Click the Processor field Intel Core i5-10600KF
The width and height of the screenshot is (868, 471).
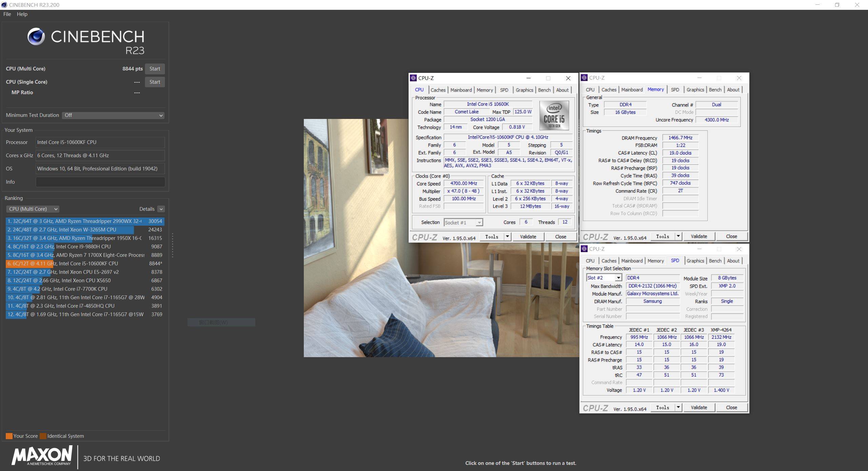[100, 142]
